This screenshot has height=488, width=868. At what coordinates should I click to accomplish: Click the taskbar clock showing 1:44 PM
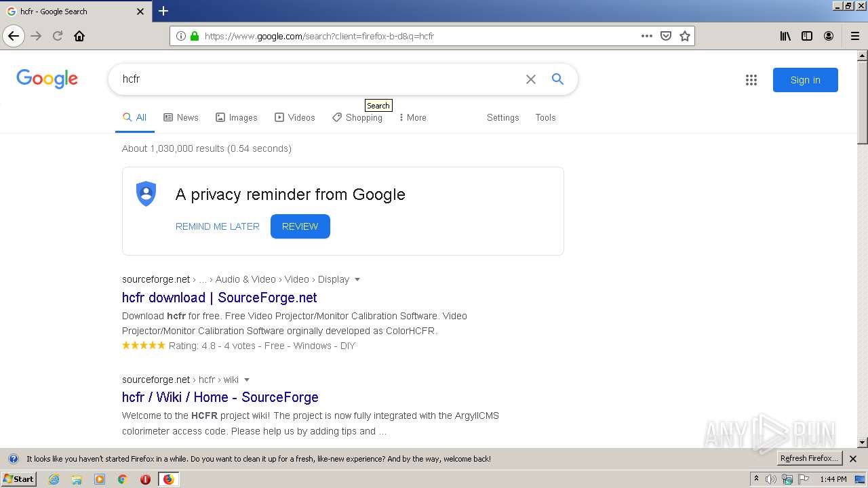point(833,479)
